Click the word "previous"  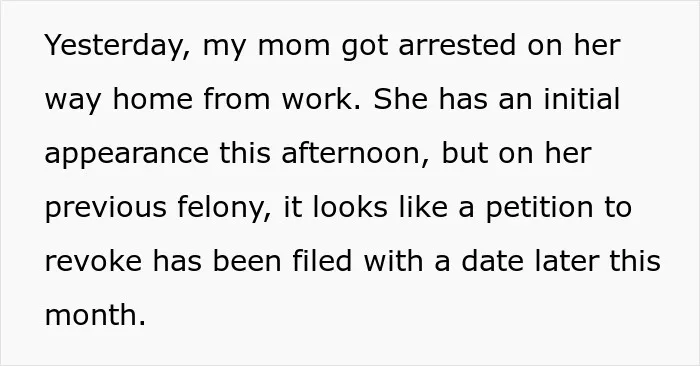pyautogui.click(x=106, y=208)
